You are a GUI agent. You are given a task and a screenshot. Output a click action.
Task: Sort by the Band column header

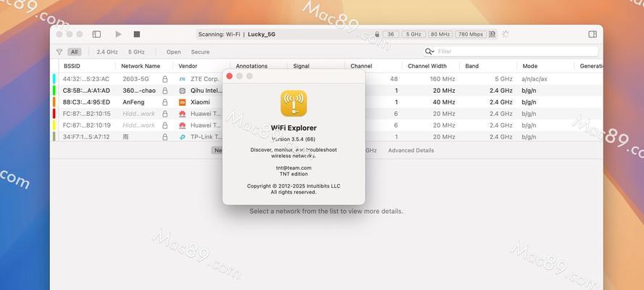472,66
